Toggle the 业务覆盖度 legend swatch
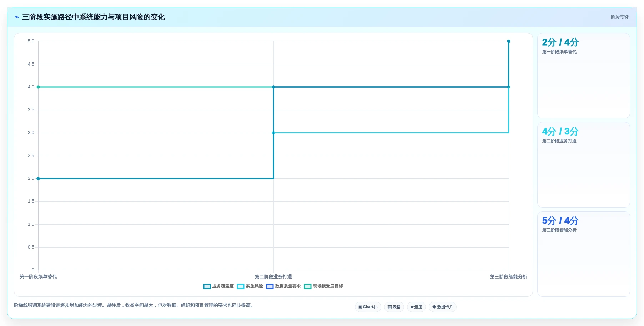The height and width of the screenshot is (326, 644). click(x=207, y=286)
